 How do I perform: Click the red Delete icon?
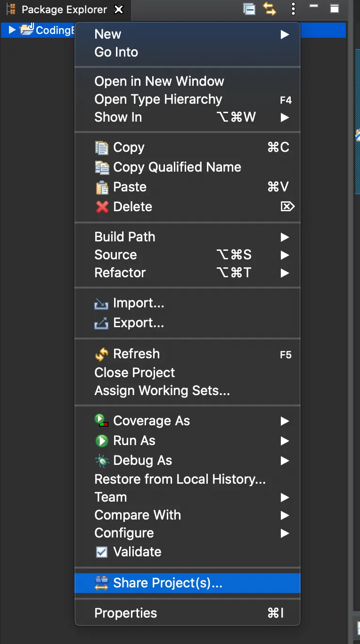102,207
